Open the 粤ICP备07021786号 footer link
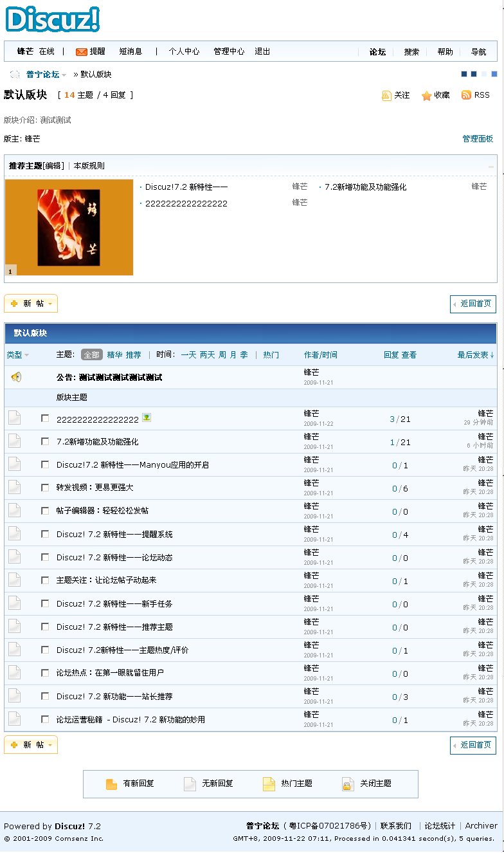Viewport: 504px width, 853px height. [328, 826]
